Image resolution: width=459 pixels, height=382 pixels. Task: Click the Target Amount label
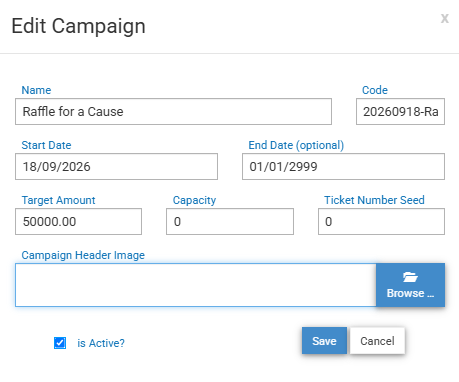[58, 200]
